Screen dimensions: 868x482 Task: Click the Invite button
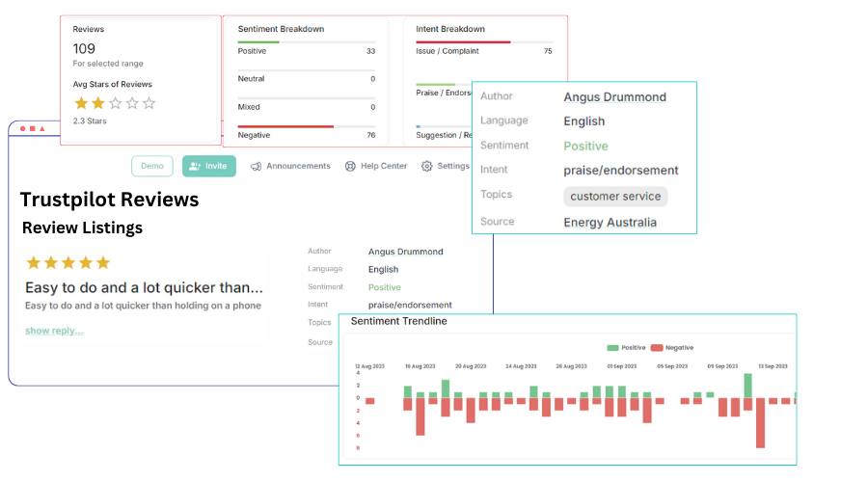209,166
